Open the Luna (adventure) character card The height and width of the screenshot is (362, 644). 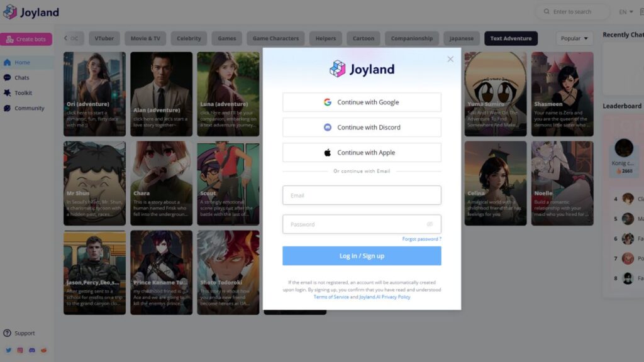[228, 94]
